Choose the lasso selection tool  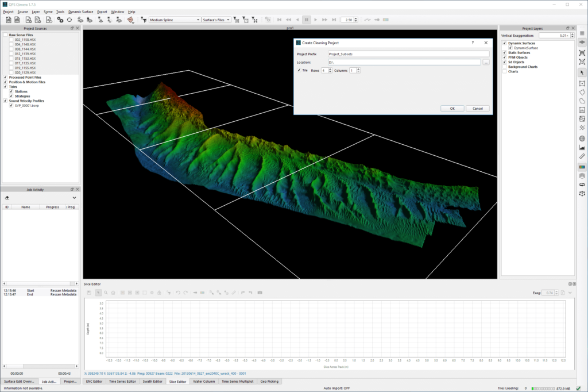pos(582,101)
